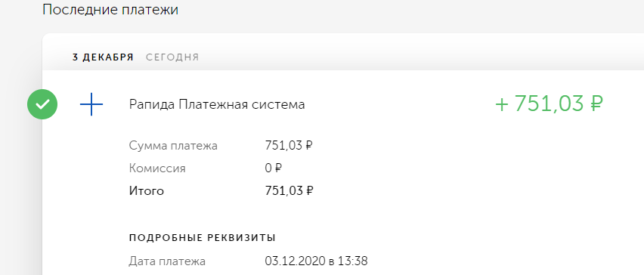Click the ruble sign in the Итого value
Screen dimensions: 644x275
click(x=310, y=191)
